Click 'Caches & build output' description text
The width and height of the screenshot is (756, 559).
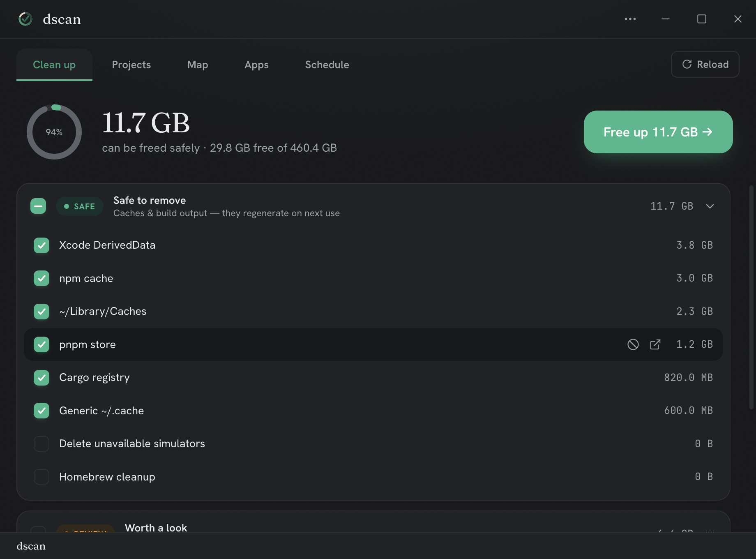pos(226,213)
